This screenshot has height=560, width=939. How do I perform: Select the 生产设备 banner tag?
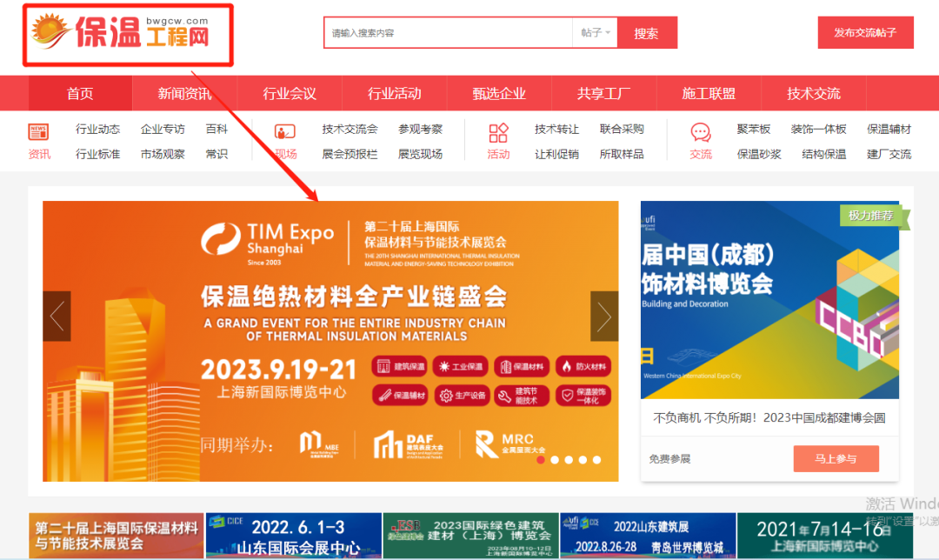[461, 396]
